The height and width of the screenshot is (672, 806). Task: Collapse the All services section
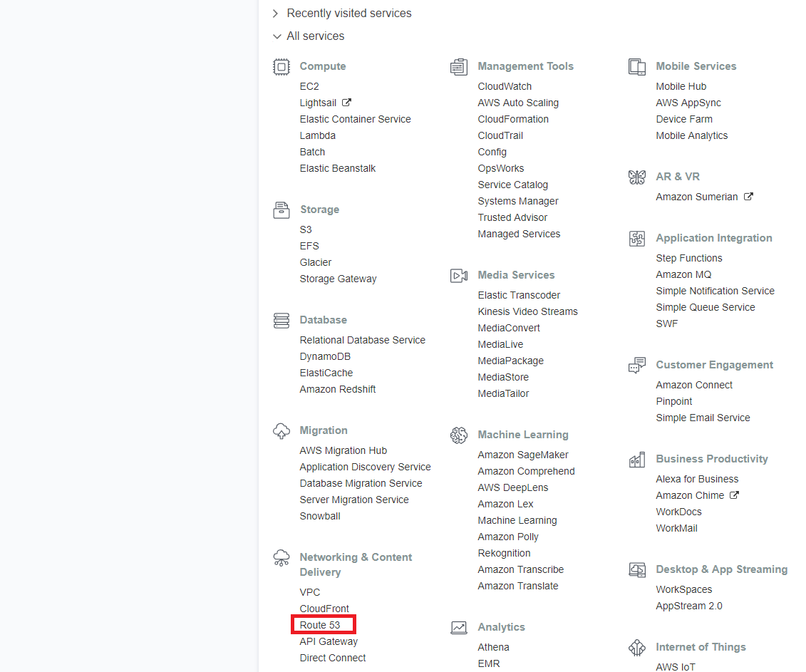coord(309,36)
